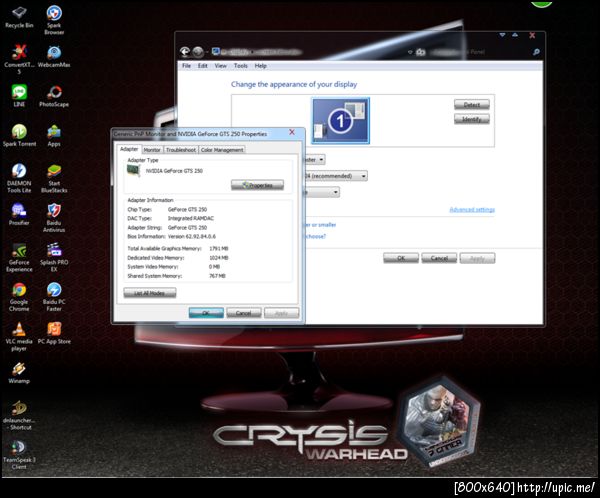
Task: Launch Spark Browser from the desktop
Action: (54, 20)
